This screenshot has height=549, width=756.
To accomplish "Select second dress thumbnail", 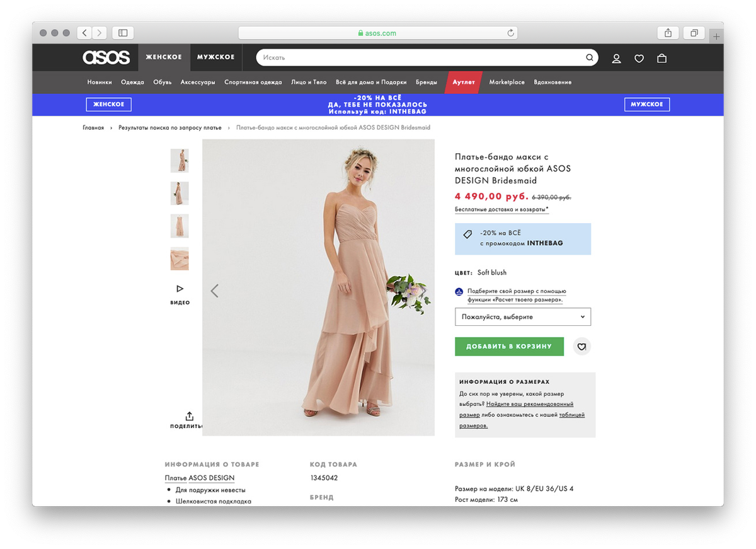I will click(180, 194).
